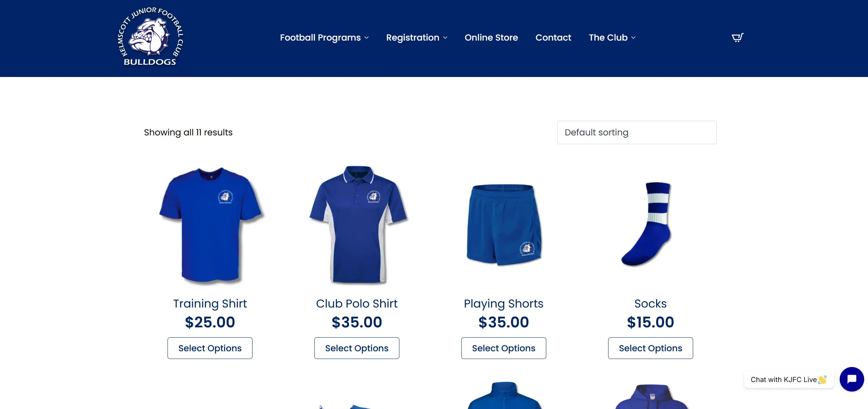Screen dimensions: 868x409
Task: Select Options for Club Polo Shirt
Action: [x=357, y=348]
